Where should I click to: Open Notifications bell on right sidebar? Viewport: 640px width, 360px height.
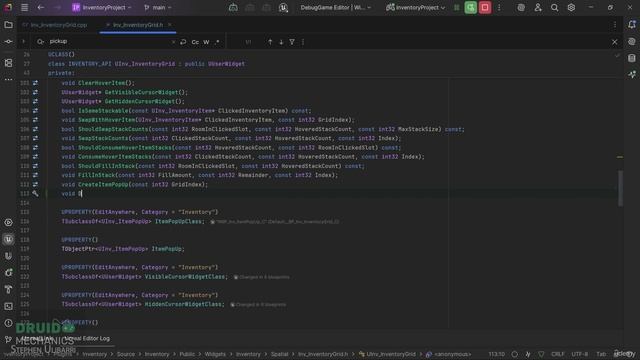(x=632, y=24)
